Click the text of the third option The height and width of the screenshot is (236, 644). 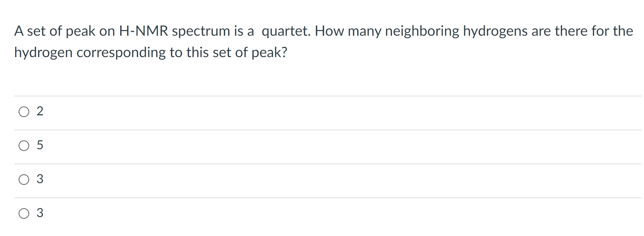(x=40, y=180)
